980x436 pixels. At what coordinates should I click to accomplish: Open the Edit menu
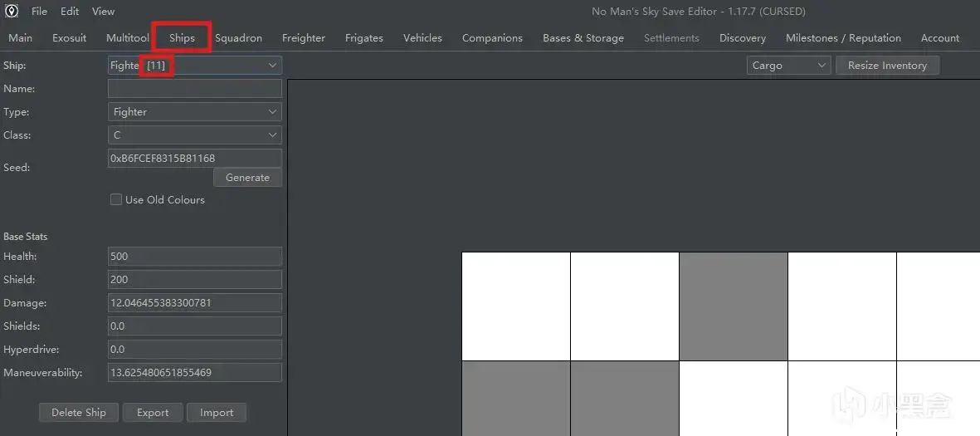(x=70, y=12)
